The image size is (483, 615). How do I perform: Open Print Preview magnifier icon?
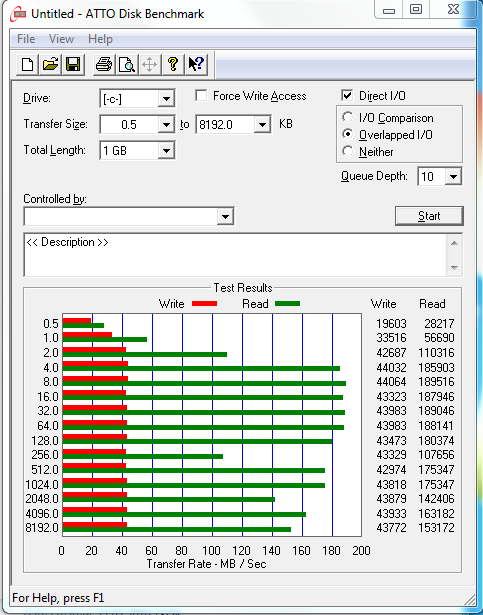click(127, 64)
